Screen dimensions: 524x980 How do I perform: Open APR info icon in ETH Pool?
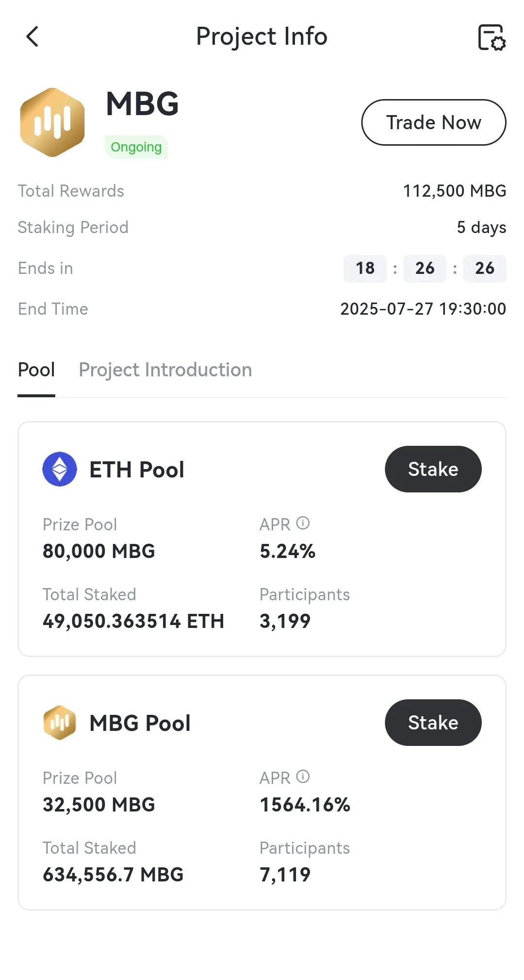[x=303, y=523]
